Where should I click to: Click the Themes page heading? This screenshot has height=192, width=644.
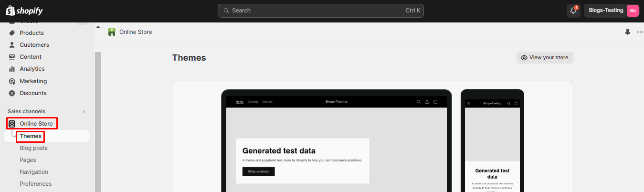click(189, 58)
